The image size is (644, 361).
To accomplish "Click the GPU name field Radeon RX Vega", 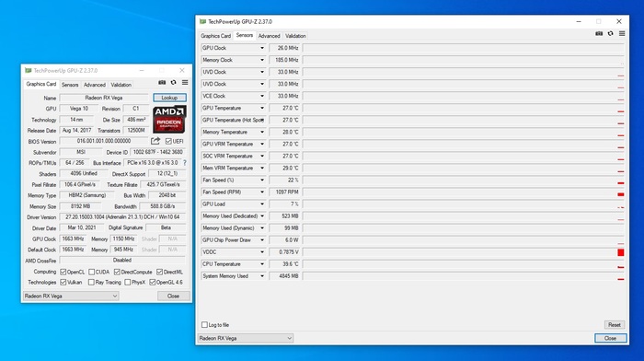I will coord(104,98).
